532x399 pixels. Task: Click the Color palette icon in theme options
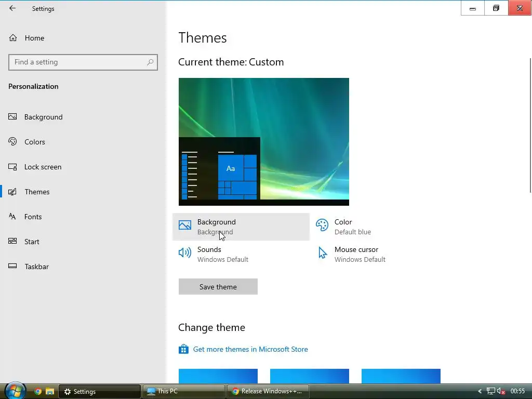pos(322,225)
